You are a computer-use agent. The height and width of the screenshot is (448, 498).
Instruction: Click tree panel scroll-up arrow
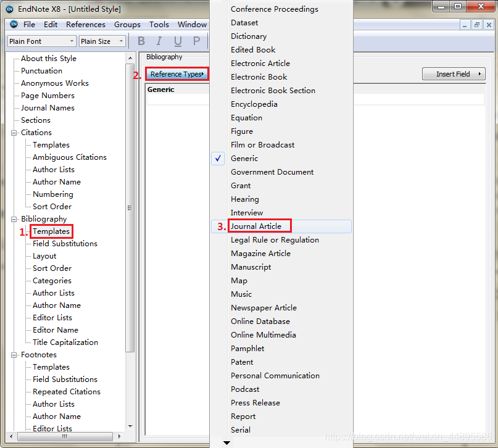click(130, 58)
